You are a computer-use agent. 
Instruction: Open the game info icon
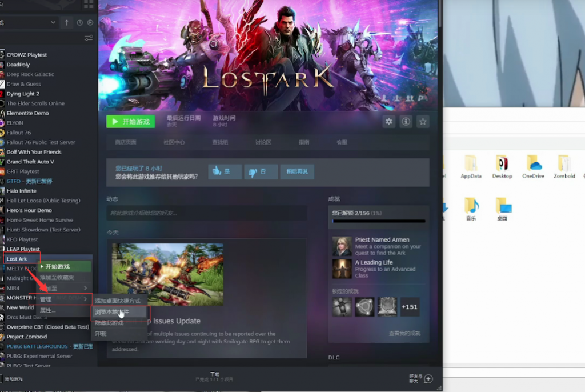point(406,122)
